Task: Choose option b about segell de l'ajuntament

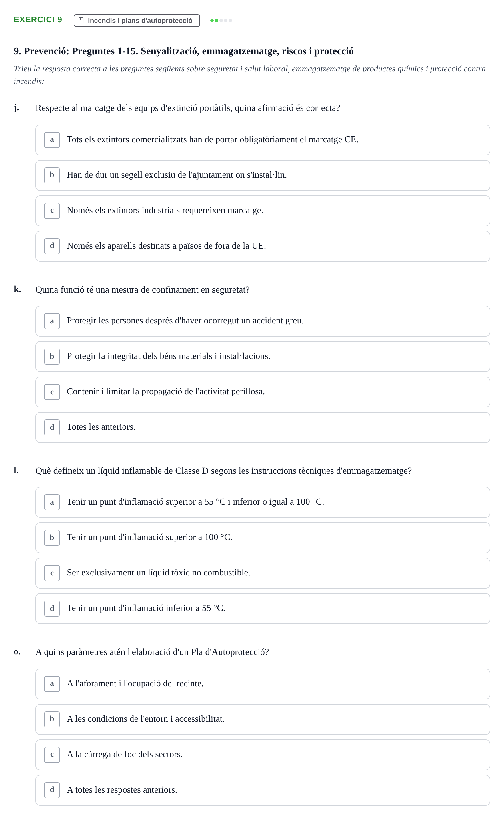Action: [x=263, y=176]
